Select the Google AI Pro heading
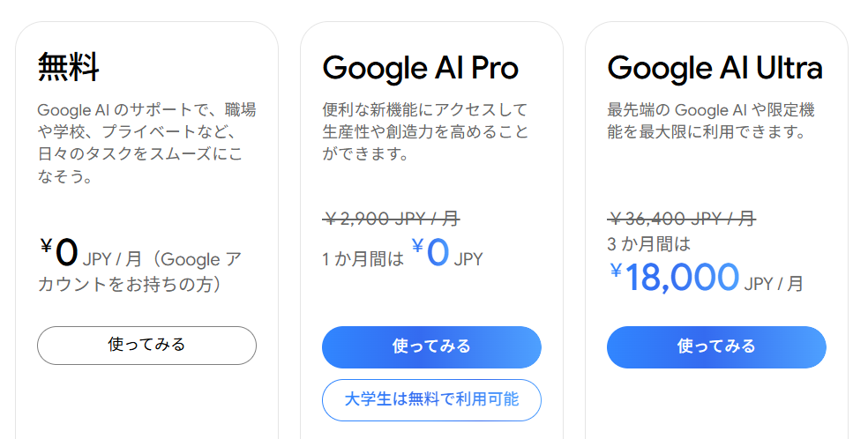This screenshot has width=868, height=439. click(421, 68)
